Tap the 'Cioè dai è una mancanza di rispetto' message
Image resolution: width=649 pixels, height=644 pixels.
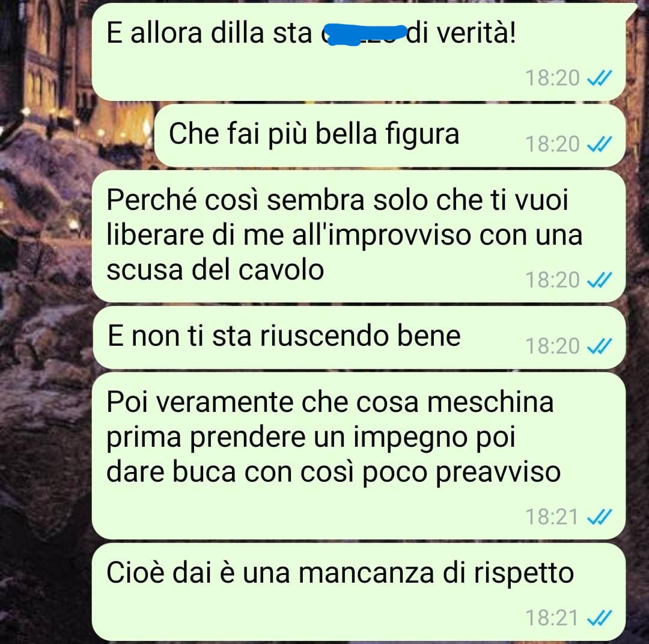tap(359, 592)
